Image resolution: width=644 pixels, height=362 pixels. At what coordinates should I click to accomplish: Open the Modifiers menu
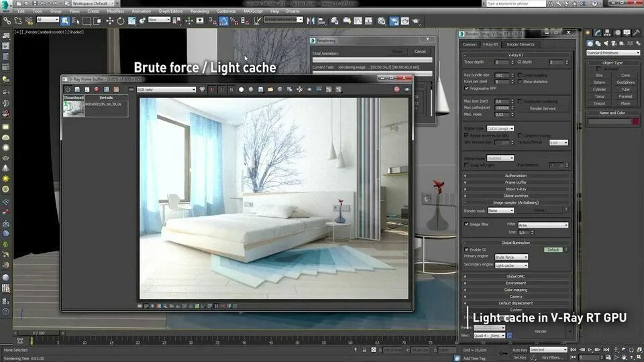pyautogui.click(x=115, y=11)
